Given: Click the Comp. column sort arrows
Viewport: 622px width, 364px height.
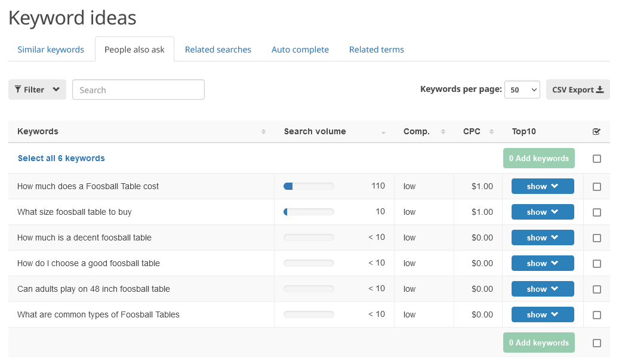Looking at the screenshot, I should tap(443, 132).
